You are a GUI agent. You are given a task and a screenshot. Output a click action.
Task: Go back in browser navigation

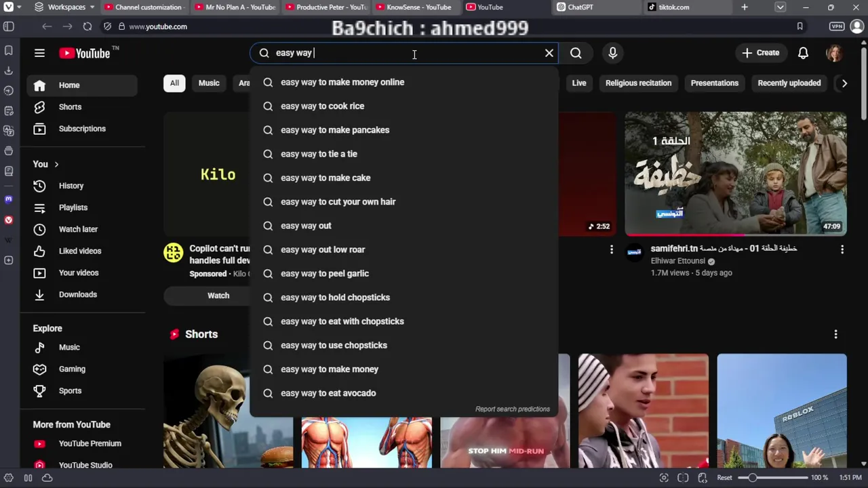(47, 26)
